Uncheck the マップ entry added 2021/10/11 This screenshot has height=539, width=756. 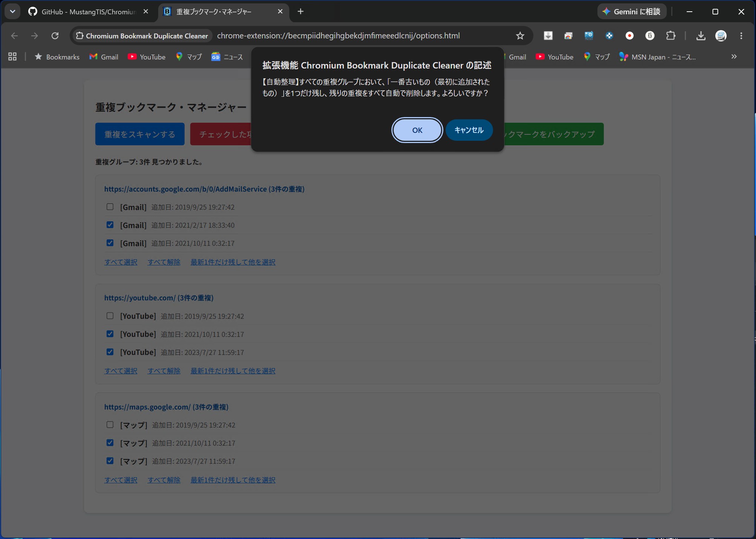tap(110, 443)
